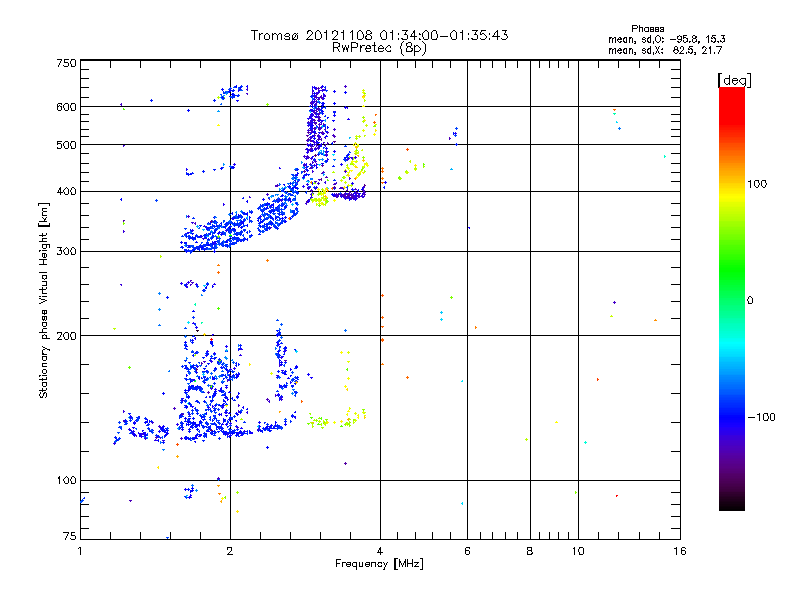
Task: Click the x-axis tick label '4'
Action: (380, 551)
